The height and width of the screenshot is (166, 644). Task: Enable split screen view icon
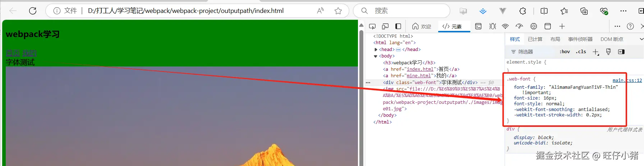tap(544, 11)
